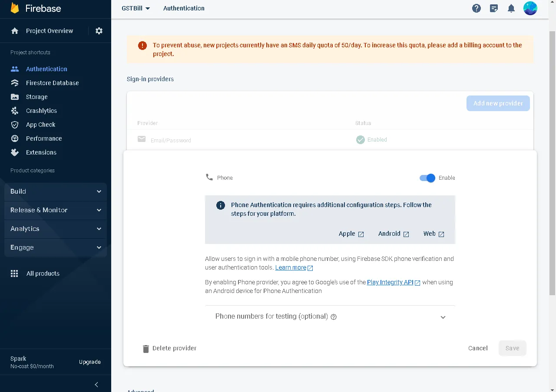The height and width of the screenshot is (392, 556).
Task: Click the trash icon for Delete provider
Action: pos(146,349)
